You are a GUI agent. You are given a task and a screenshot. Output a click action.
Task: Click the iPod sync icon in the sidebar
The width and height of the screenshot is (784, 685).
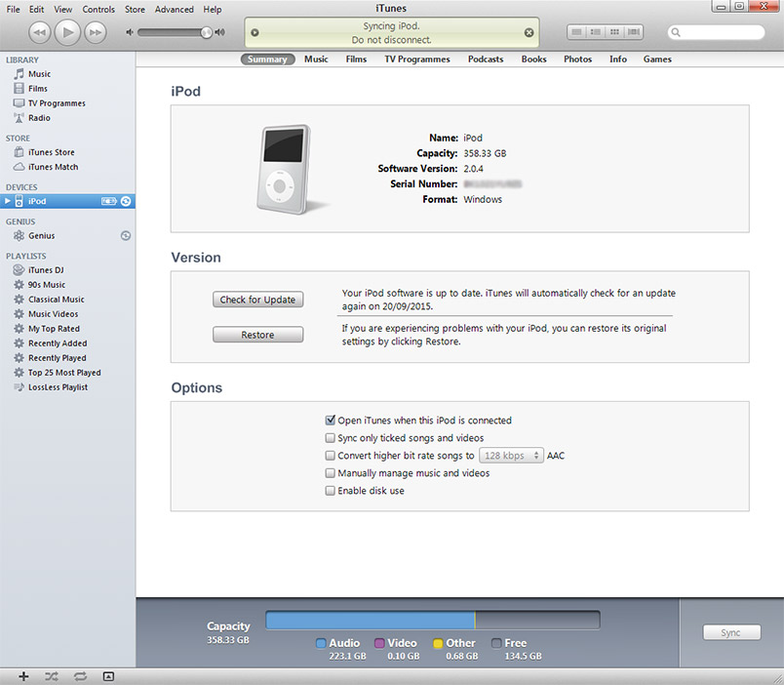coord(126,201)
